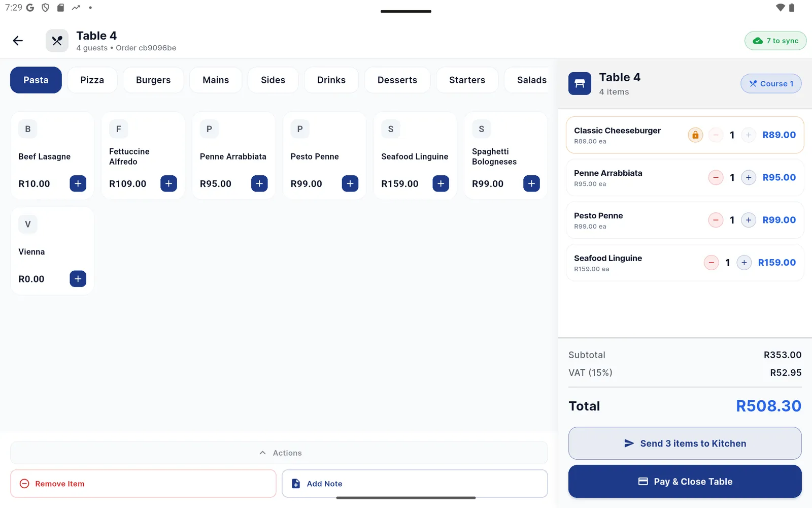Open the Starters category

(x=467, y=80)
